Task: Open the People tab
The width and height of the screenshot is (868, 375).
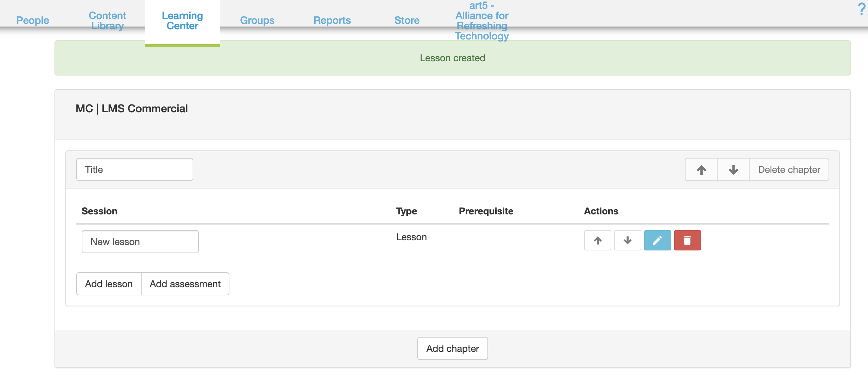Action: pos(33,20)
